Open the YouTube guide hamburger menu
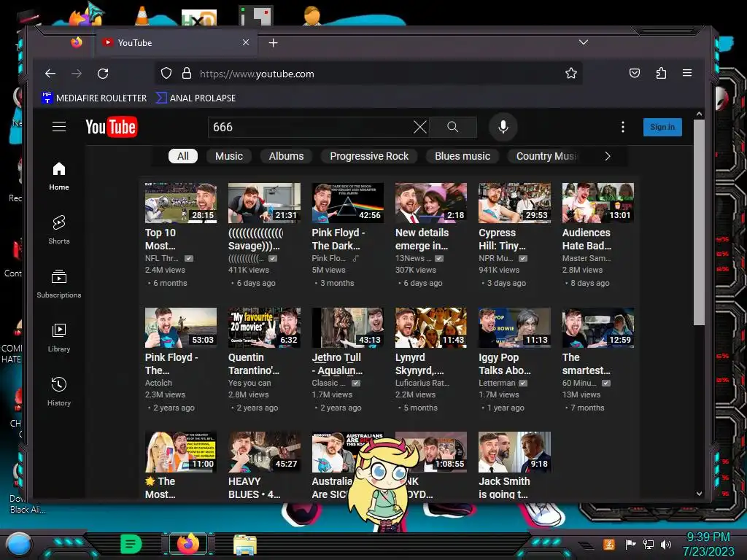This screenshot has height=560, width=747. (59, 127)
